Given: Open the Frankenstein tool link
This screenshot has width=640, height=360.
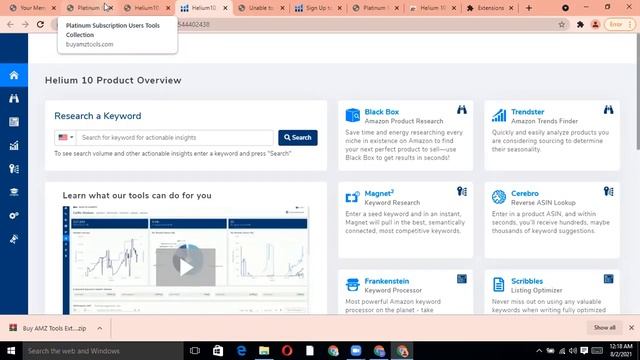Looking at the screenshot, I should point(387,281).
